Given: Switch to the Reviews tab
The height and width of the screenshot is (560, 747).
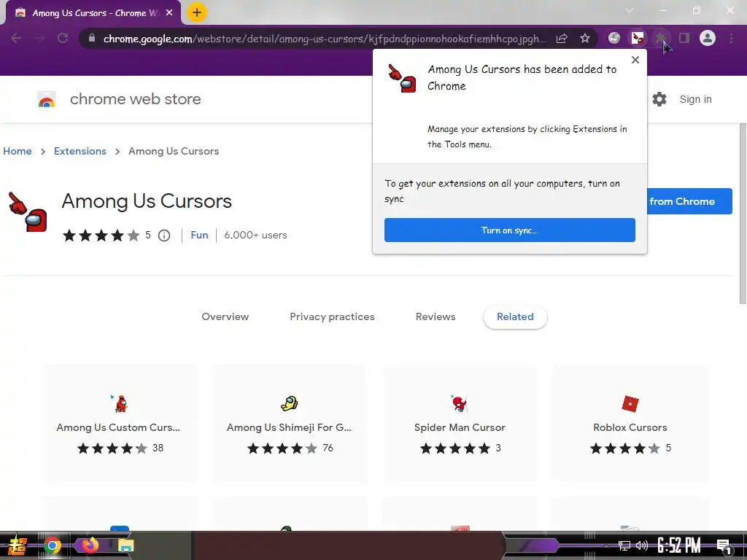Looking at the screenshot, I should (436, 316).
